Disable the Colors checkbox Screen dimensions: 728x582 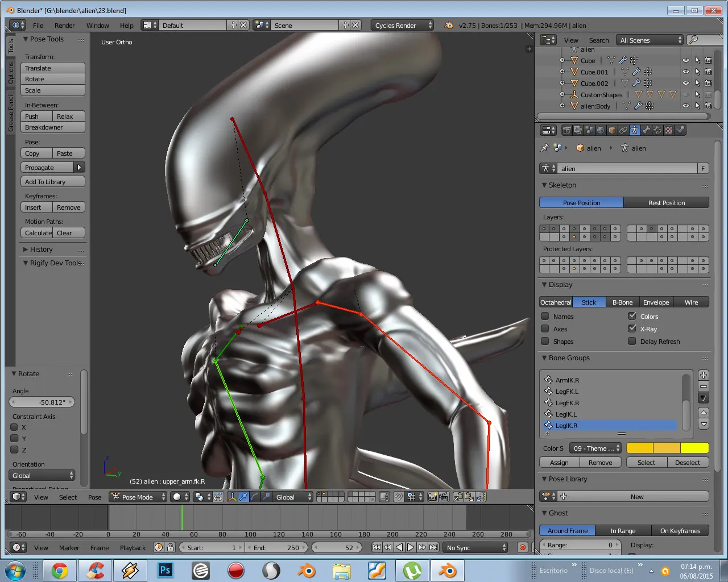tap(632, 316)
